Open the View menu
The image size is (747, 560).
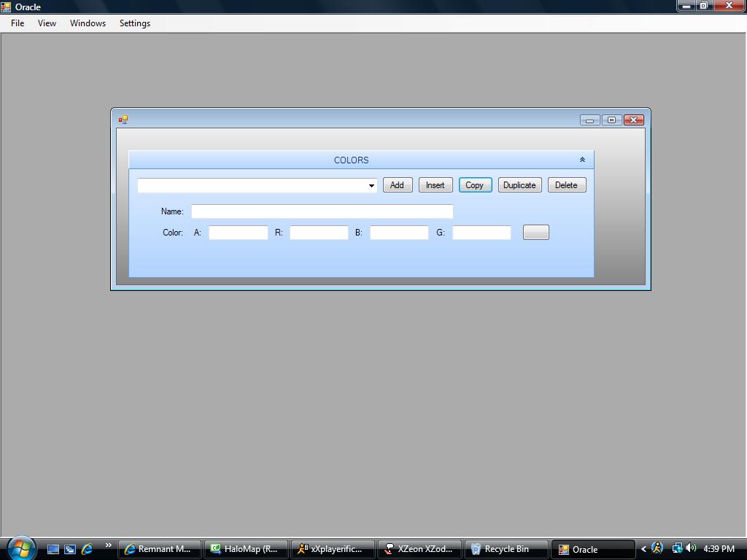pyautogui.click(x=47, y=23)
